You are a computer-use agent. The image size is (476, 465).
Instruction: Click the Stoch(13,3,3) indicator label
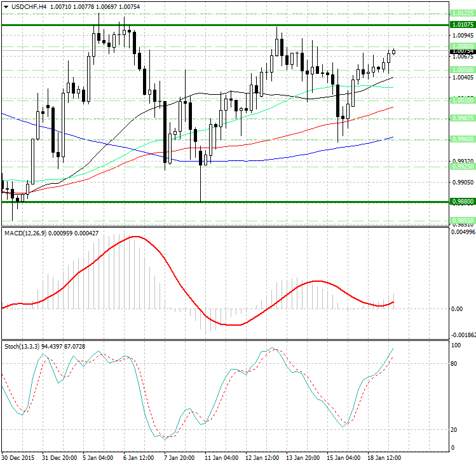pos(23,346)
